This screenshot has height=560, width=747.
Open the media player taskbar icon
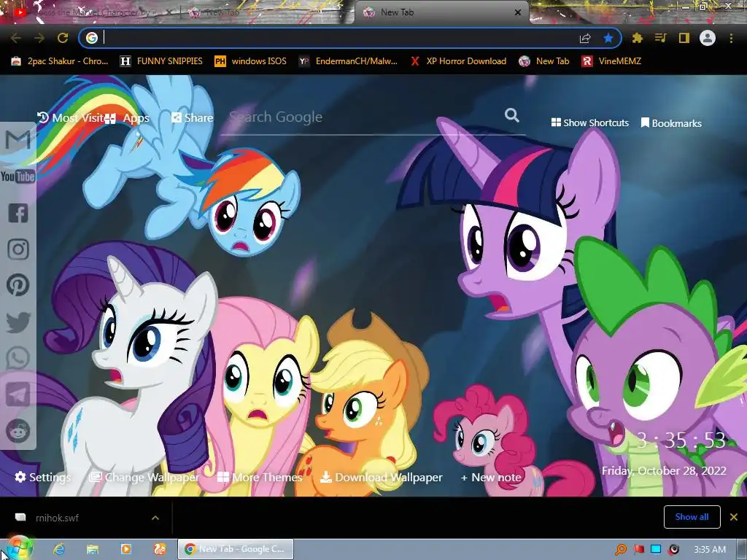click(x=126, y=549)
